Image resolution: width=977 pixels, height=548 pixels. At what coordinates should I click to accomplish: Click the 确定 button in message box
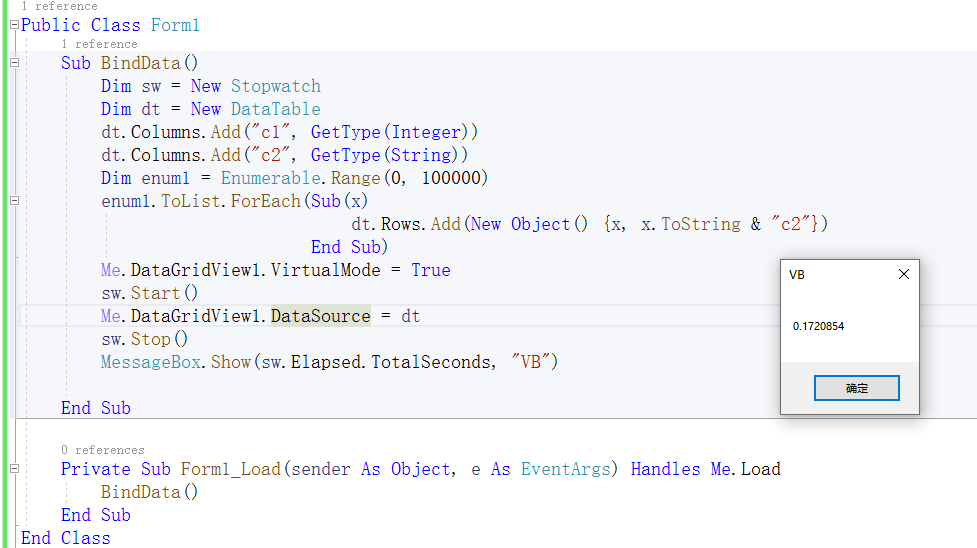coord(856,388)
